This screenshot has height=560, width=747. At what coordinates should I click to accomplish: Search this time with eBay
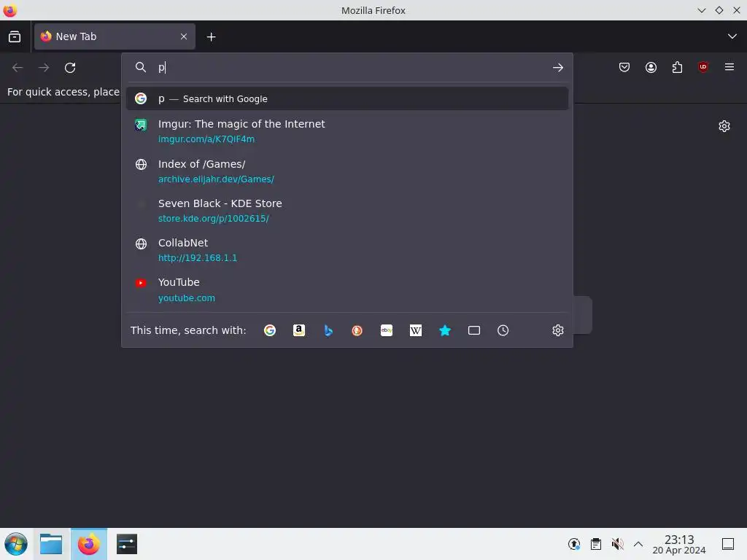pos(387,330)
